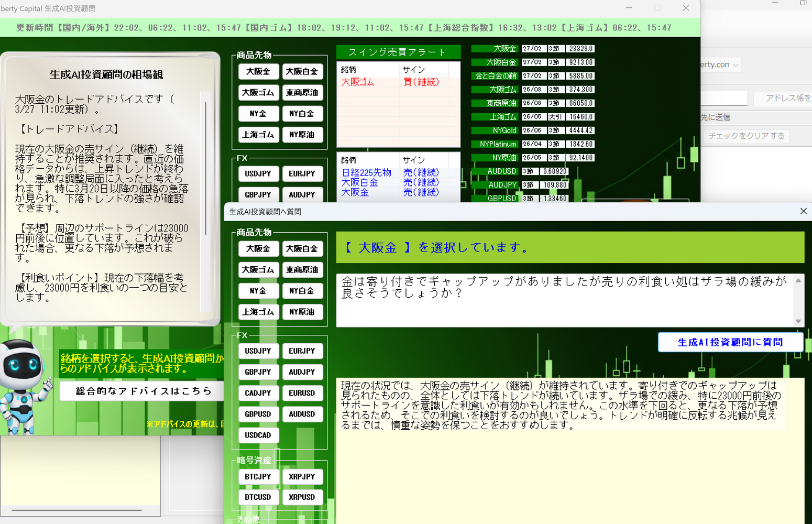This screenshot has width=812, height=524.
Task: Open 総合的なアドバイスはこちら
Action: coord(142,391)
